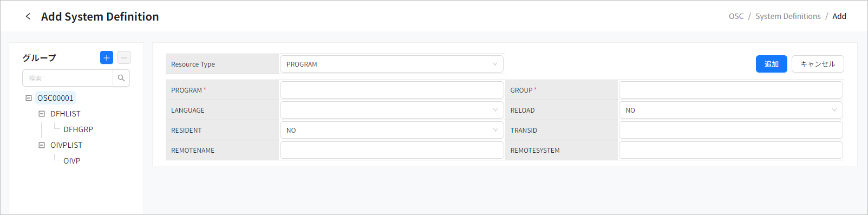Click the blue 追加 button

(771, 64)
